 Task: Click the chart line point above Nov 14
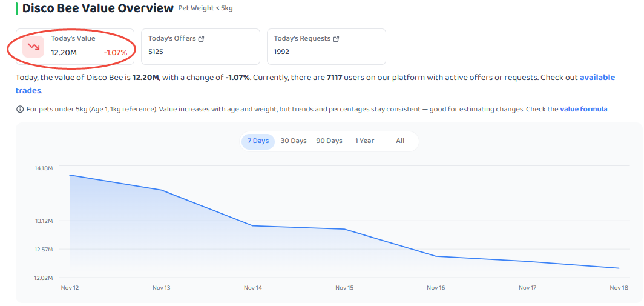(x=253, y=225)
